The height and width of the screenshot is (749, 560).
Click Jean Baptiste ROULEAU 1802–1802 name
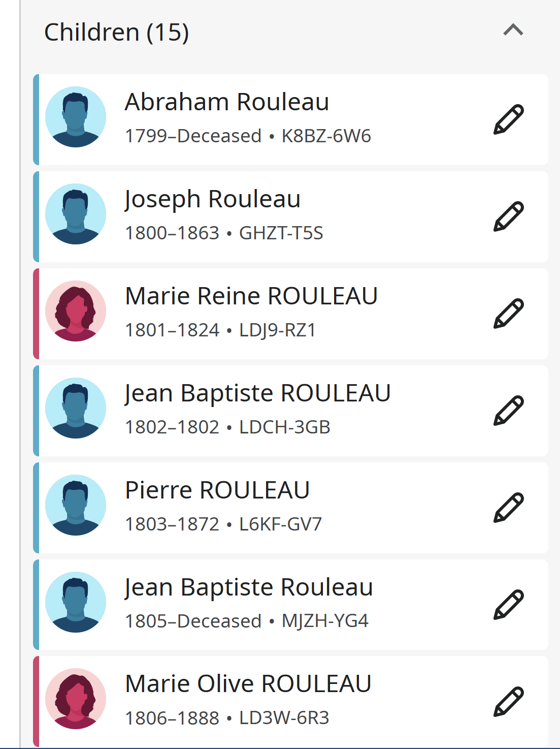point(258,394)
